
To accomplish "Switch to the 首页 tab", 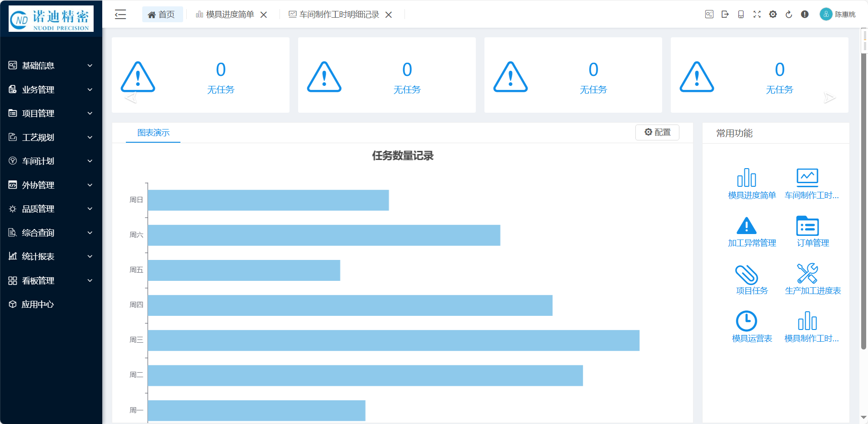I will (x=162, y=15).
